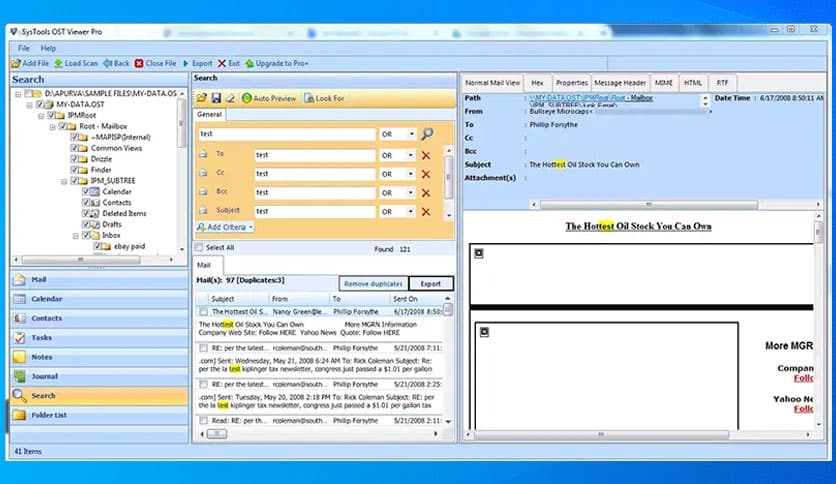The image size is (836, 484).
Task: Uncheck the Finder folder checkbox
Action: click(x=75, y=170)
